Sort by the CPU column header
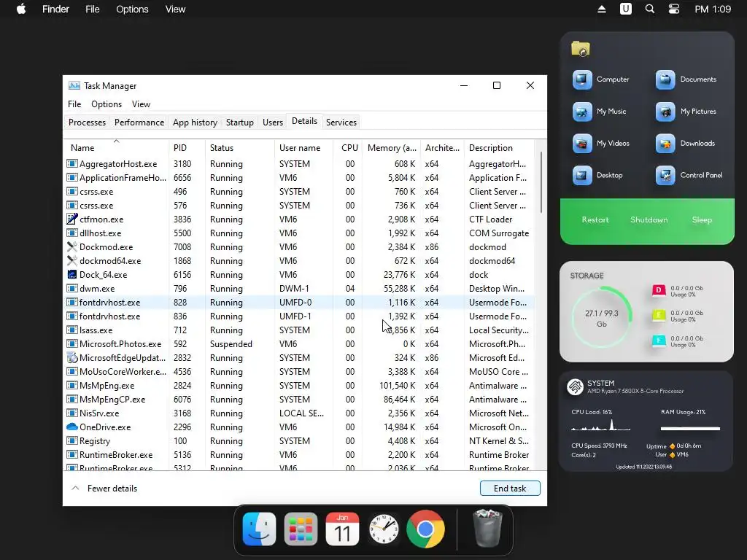The image size is (747, 560). point(349,148)
